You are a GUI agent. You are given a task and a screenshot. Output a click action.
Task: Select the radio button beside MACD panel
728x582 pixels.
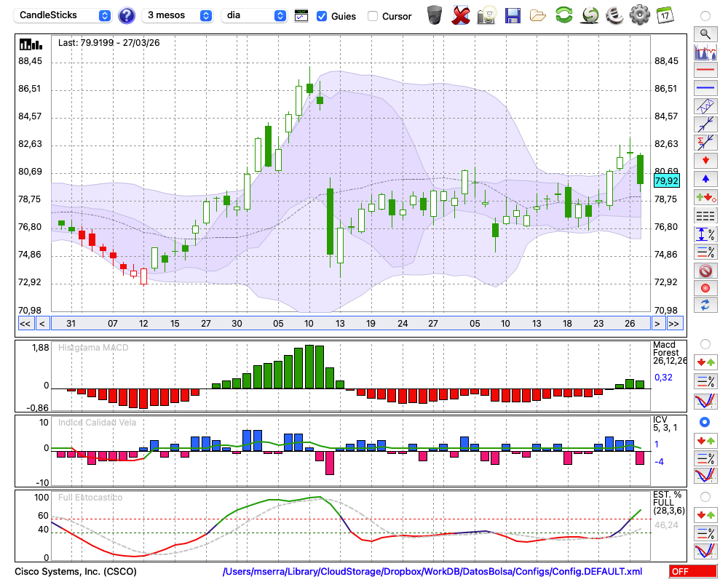click(x=705, y=344)
